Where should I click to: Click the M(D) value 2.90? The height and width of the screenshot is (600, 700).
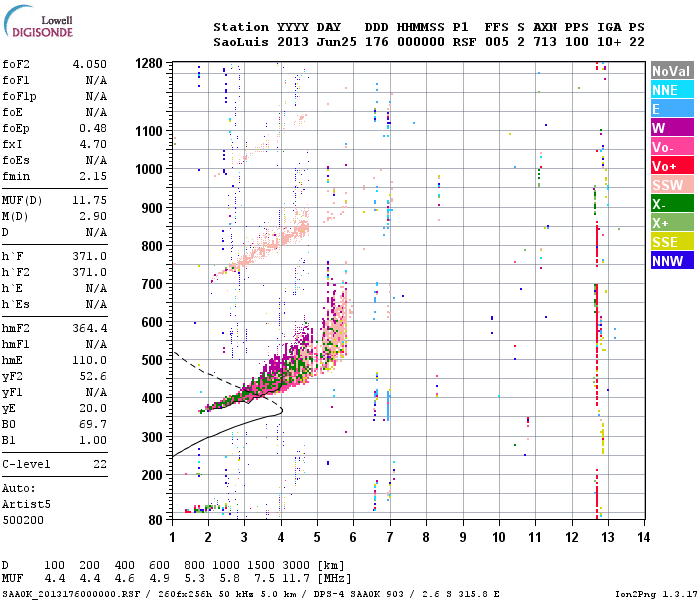tap(93, 216)
